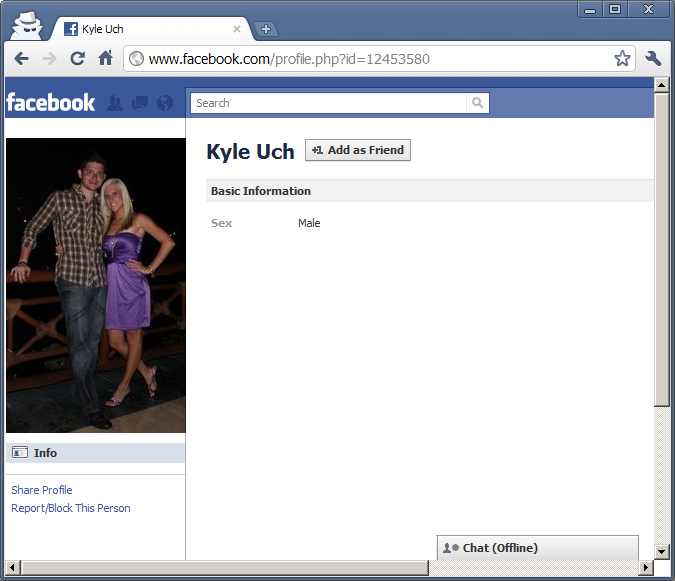Image resolution: width=675 pixels, height=581 pixels.
Task: Open a new tab with the plus button
Action: coord(266,29)
